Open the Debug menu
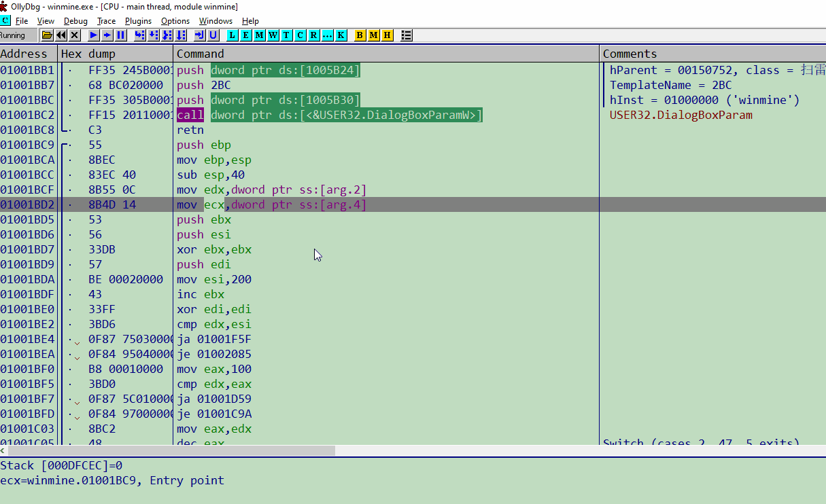 75,21
